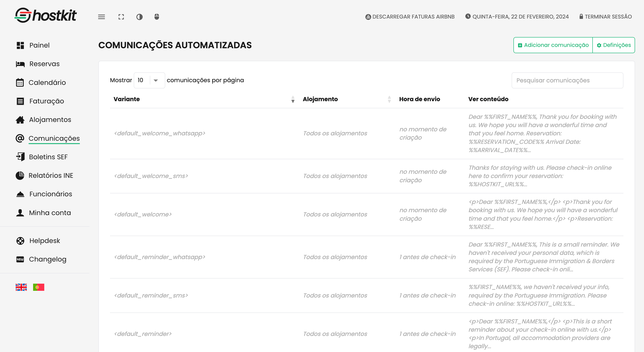Viewport: 644px width, 352px height.
Task: Click the Calendário calendar icon
Action: click(x=20, y=82)
